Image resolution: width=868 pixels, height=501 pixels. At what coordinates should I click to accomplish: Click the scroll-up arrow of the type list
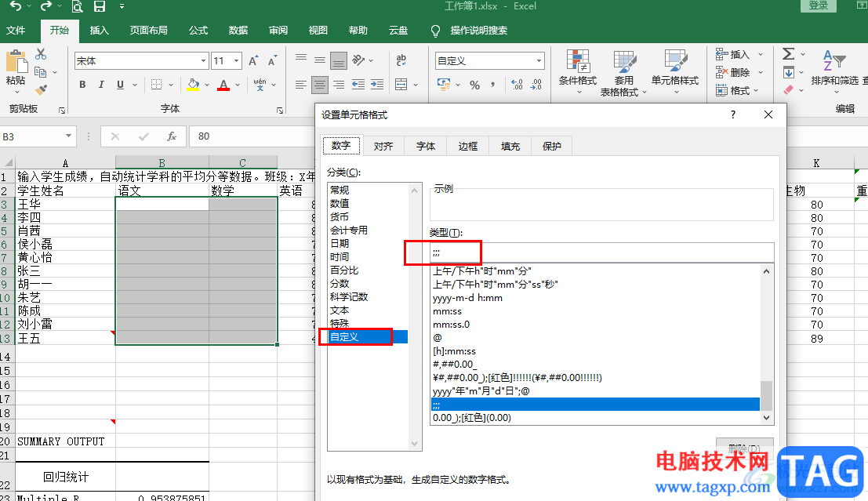click(766, 271)
